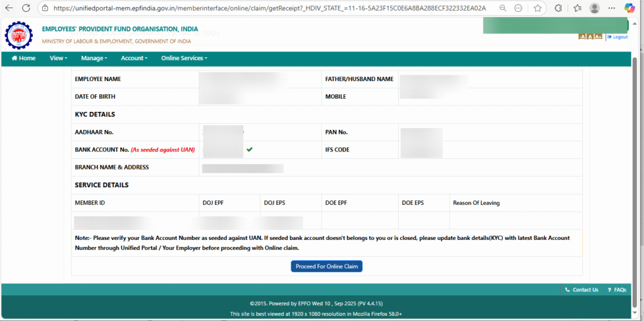Screen dimensions: 644x321
Task: Go to the Home menu item
Action: (x=23, y=58)
